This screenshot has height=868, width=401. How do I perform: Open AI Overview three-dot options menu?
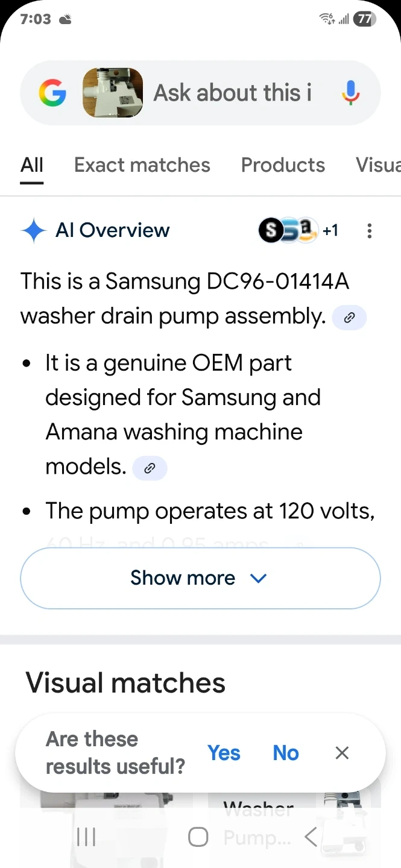pos(369,231)
